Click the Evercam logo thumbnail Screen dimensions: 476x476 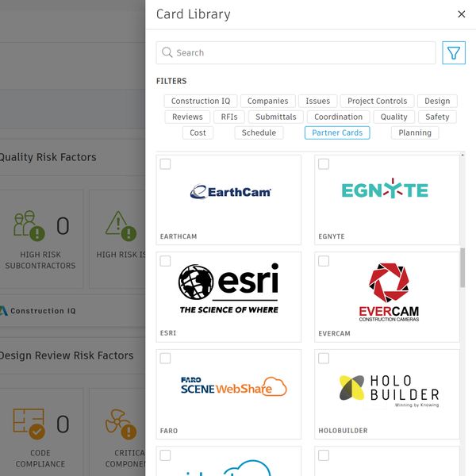point(389,292)
